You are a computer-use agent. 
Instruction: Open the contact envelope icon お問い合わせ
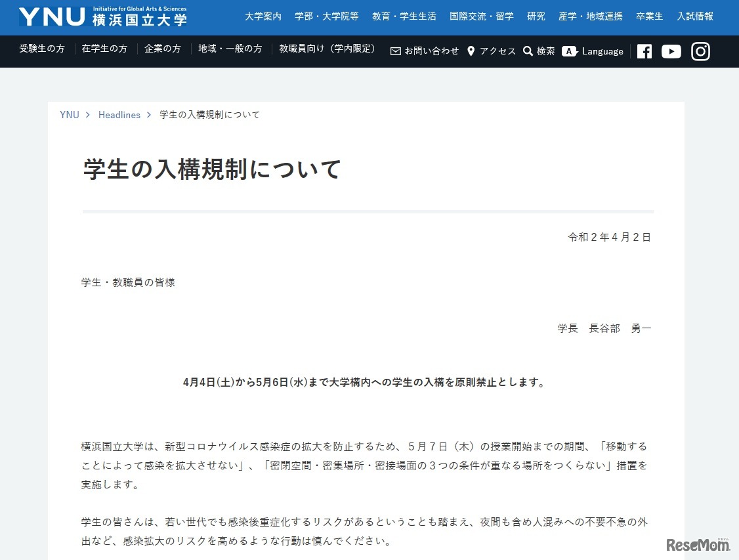(x=396, y=51)
